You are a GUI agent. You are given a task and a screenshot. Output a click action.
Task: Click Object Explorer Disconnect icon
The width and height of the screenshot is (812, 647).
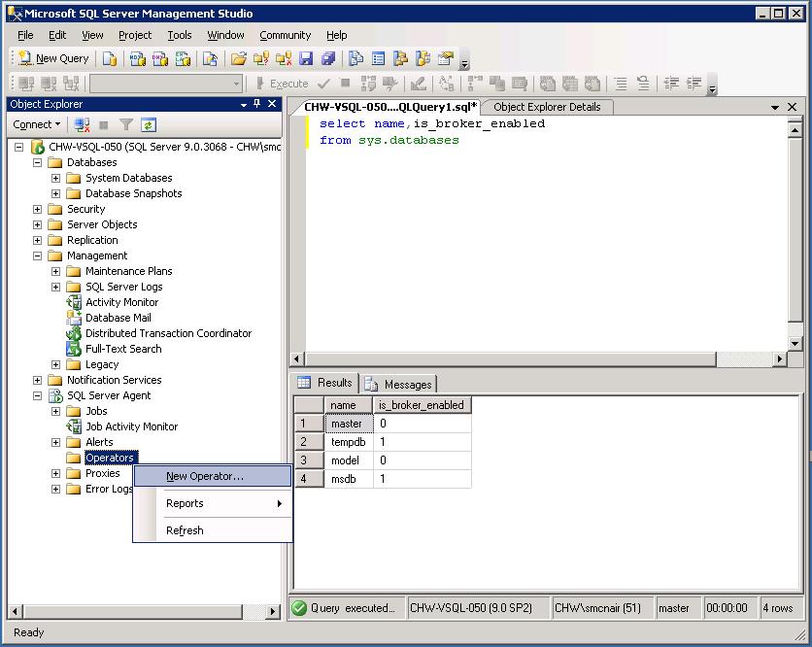(82, 125)
